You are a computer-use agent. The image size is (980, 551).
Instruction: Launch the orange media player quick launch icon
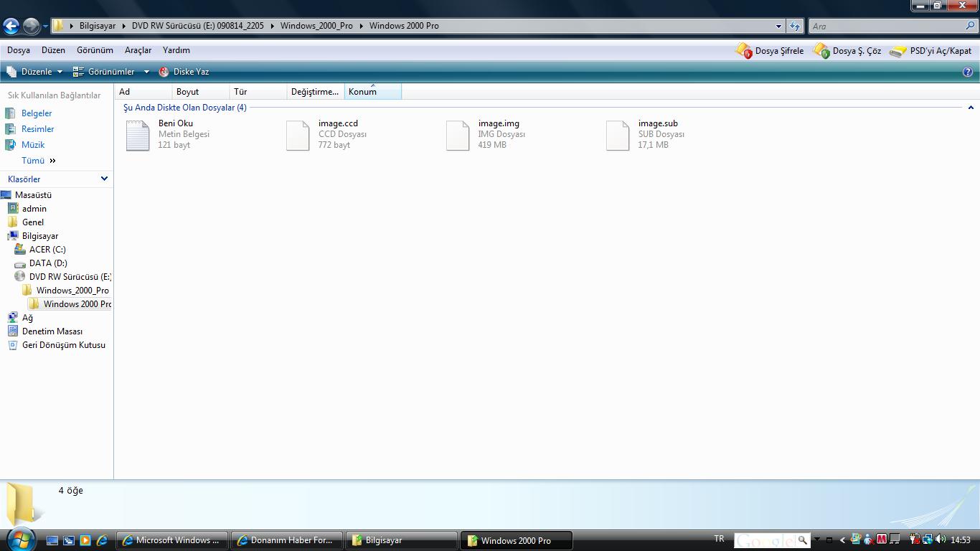[85, 540]
